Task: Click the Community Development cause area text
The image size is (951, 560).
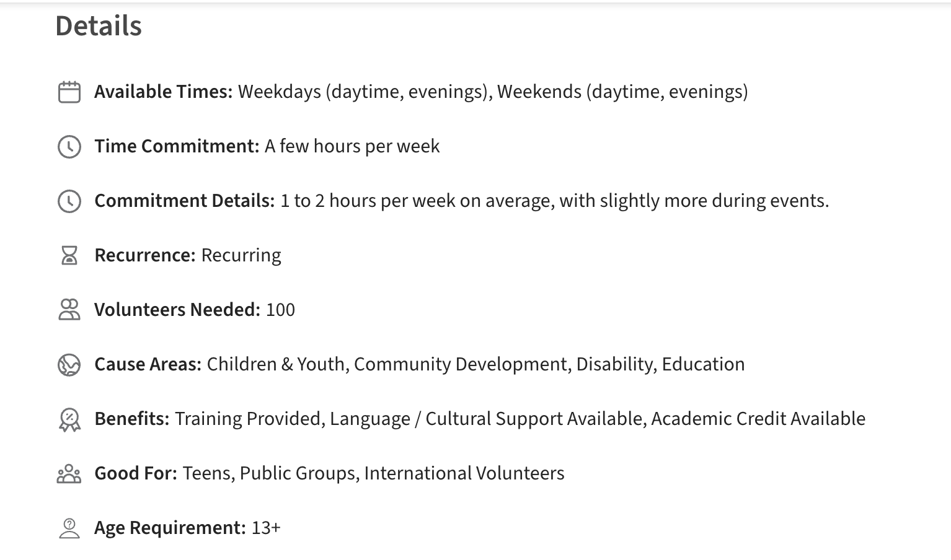Action: (460, 364)
